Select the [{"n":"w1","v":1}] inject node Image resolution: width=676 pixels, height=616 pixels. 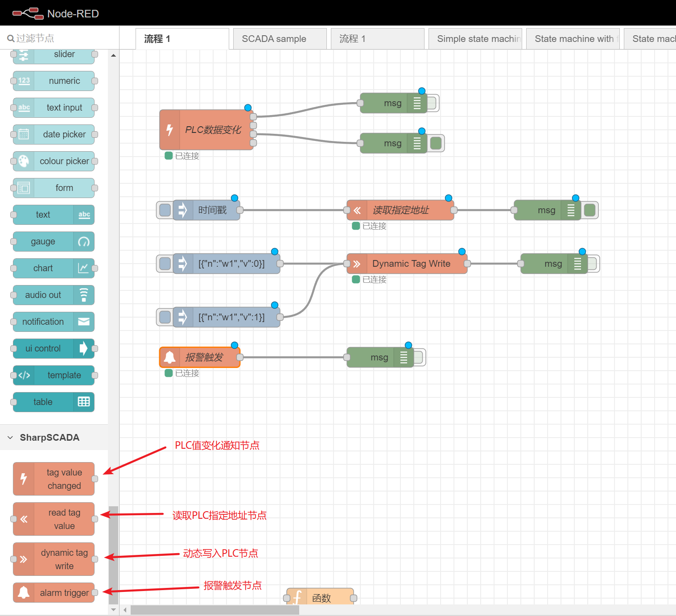pyautogui.click(x=227, y=317)
